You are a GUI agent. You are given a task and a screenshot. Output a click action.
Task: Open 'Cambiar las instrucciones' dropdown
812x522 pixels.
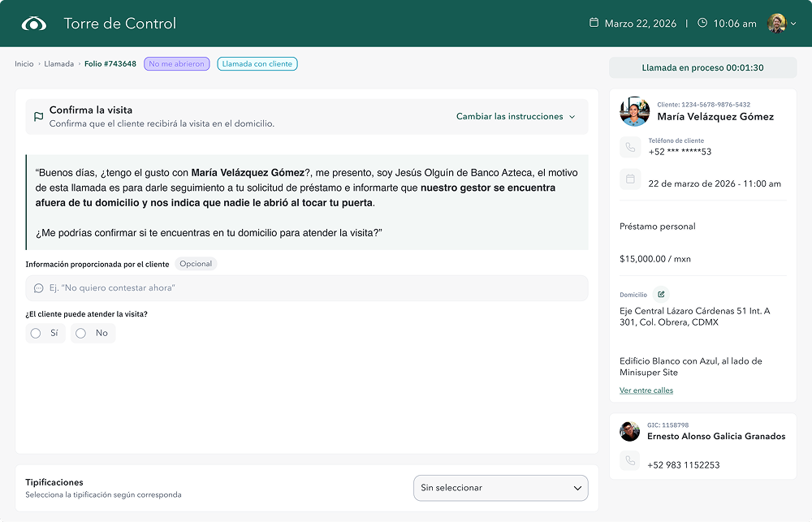[516, 117]
